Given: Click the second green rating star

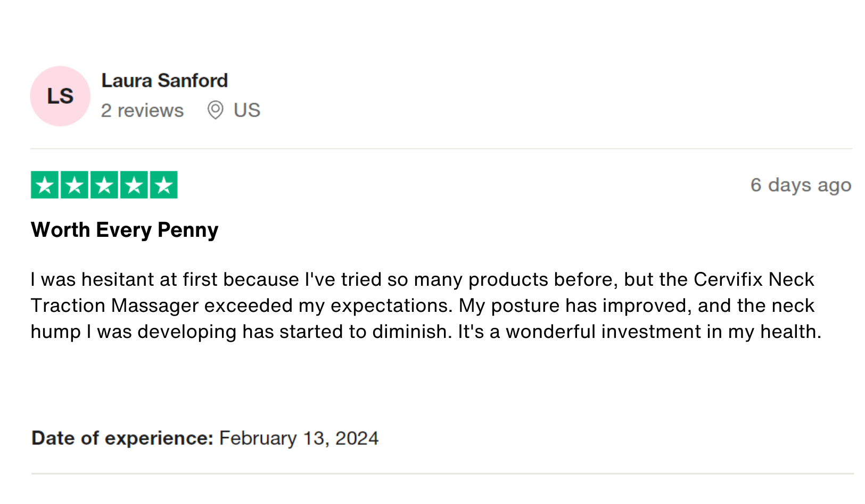Looking at the screenshot, I should 75,185.
